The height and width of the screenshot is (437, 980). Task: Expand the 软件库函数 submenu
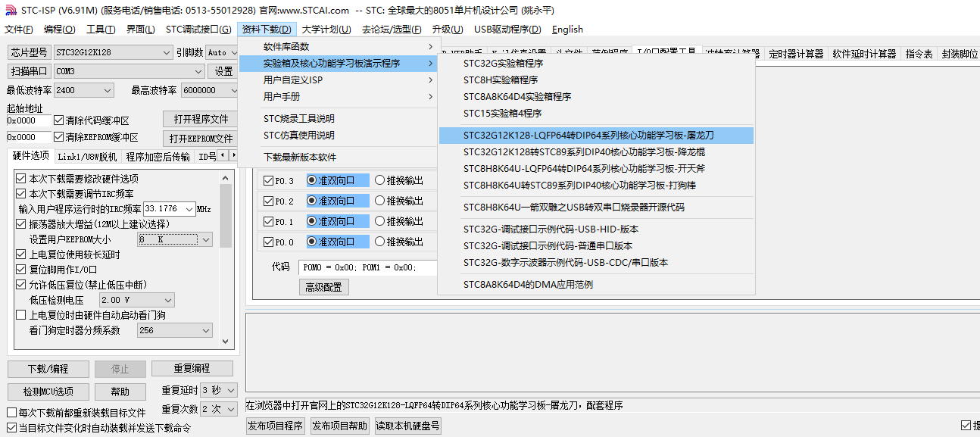[338, 47]
